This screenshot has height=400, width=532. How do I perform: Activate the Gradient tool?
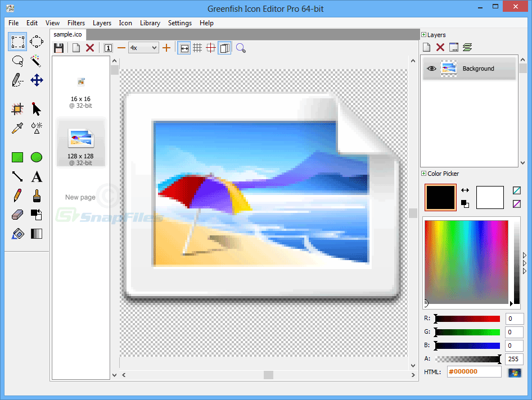pyautogui.click(x=37, y=234)
